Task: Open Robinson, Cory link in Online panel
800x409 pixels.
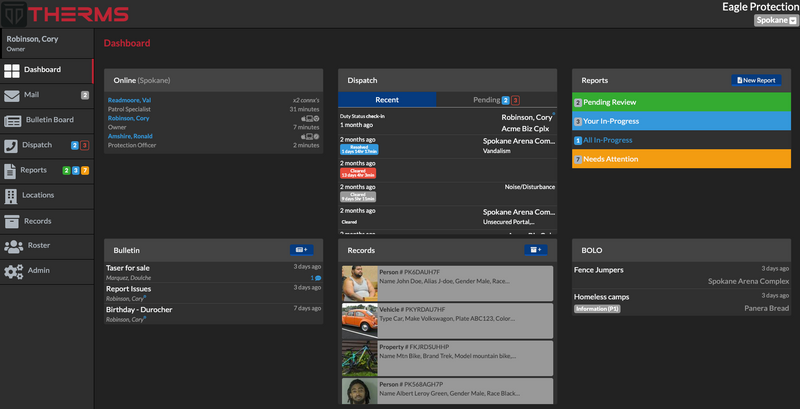Action: tap(129, 118)
